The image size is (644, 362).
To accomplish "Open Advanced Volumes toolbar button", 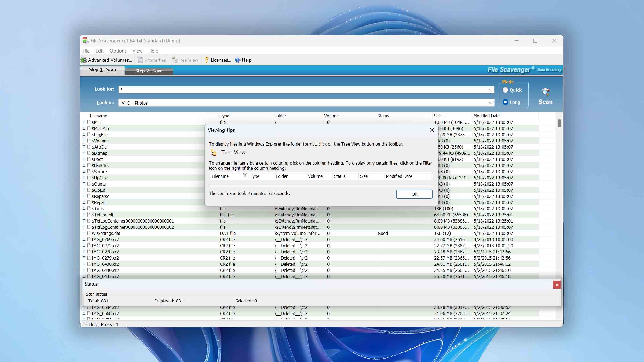I will click(107, 60).
